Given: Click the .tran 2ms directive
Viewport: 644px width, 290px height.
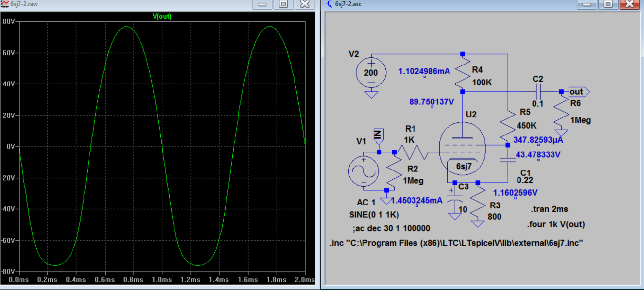Looking at the screenshot, I should [x=549, y=209].
